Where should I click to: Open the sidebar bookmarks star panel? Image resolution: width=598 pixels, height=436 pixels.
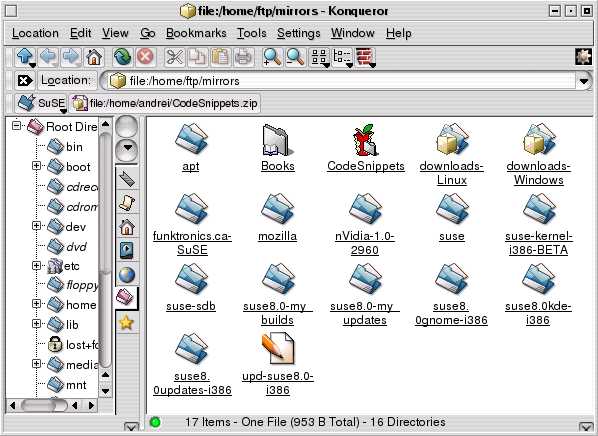coord(127,323)
